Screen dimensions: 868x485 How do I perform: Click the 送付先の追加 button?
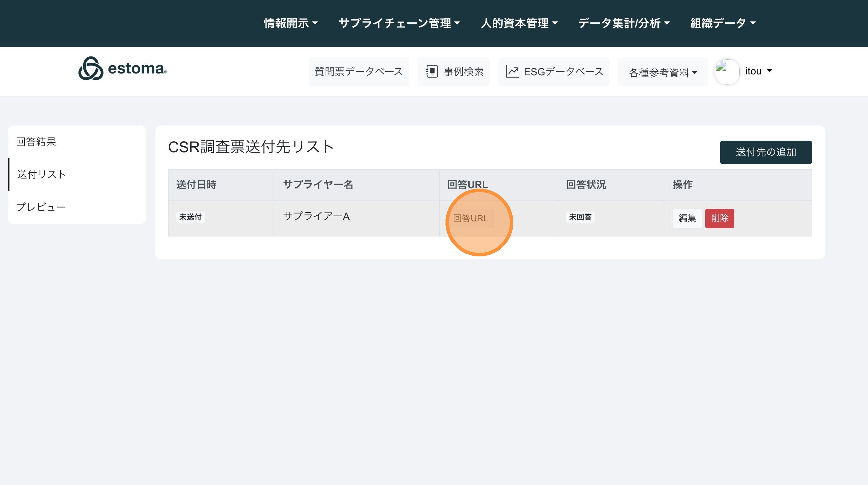click(766, 152)
